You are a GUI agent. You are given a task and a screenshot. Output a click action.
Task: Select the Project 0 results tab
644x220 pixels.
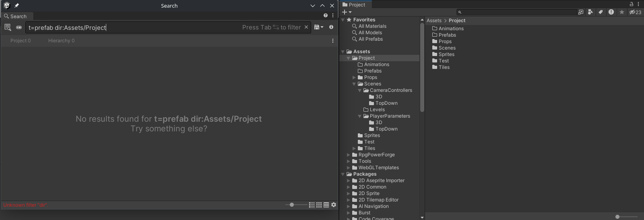point(21,41)
